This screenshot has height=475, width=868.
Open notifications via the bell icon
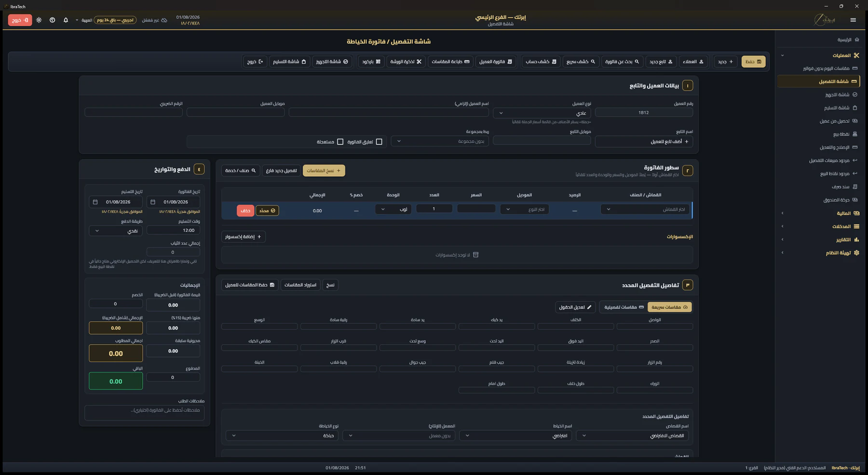pos(66,20)
